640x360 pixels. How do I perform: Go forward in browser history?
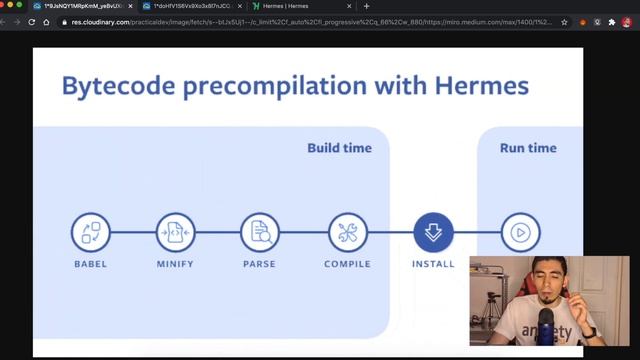tap(17, 22)
